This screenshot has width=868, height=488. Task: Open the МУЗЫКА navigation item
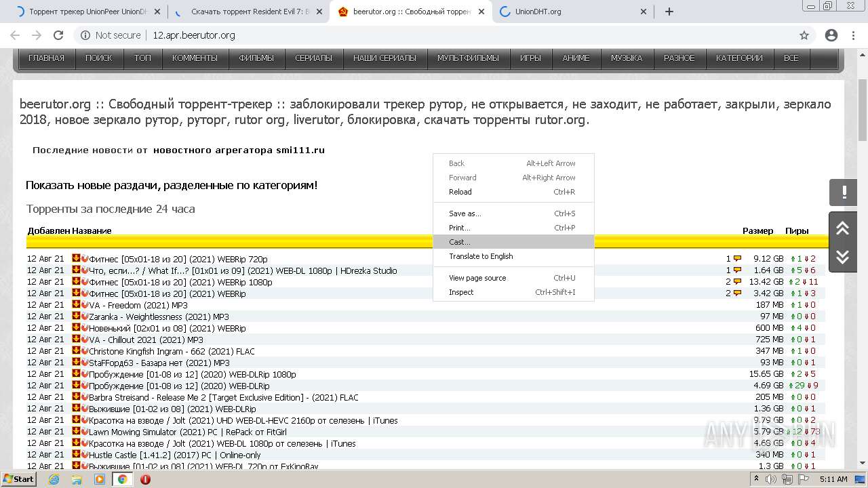tap(627, 58)
